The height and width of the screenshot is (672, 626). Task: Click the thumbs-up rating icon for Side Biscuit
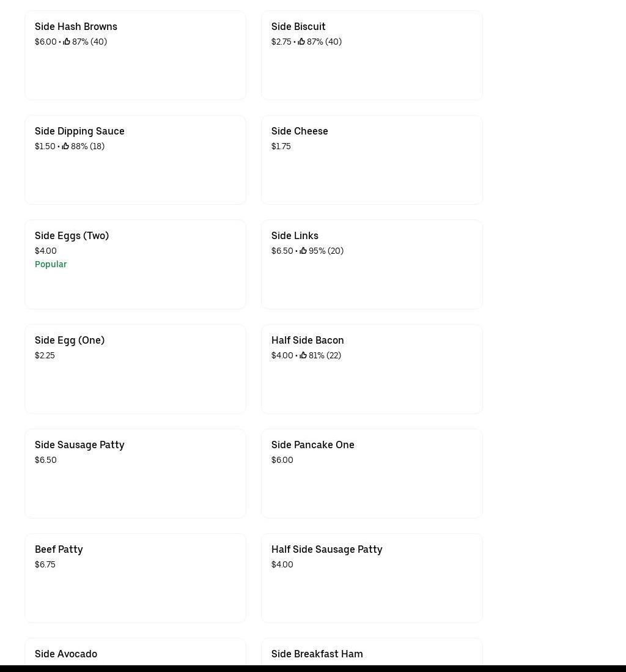pyautogui.click(x=301, y=42)
